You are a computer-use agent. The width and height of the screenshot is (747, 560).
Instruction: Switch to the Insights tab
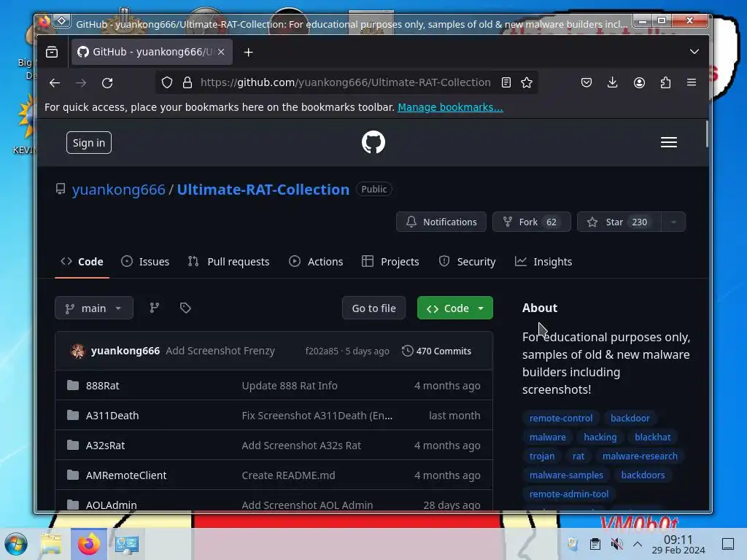click(x=543, y=262)
